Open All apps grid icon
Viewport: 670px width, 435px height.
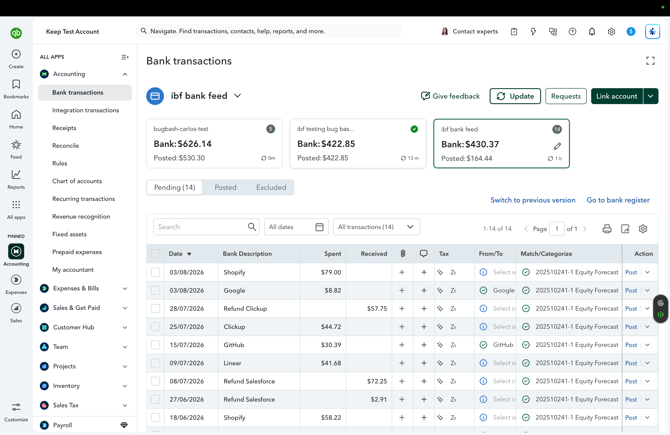[16, 205]
